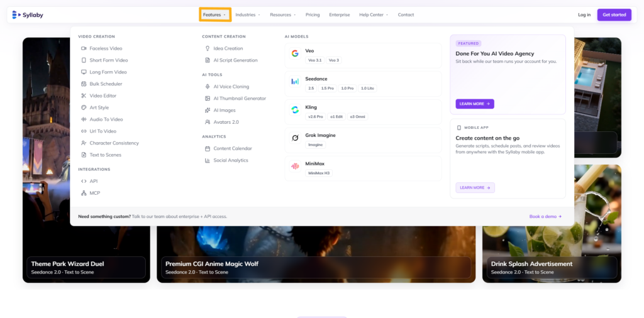Click the Google Veo logo
Screen dimensions: 644x318
(295, 53)
